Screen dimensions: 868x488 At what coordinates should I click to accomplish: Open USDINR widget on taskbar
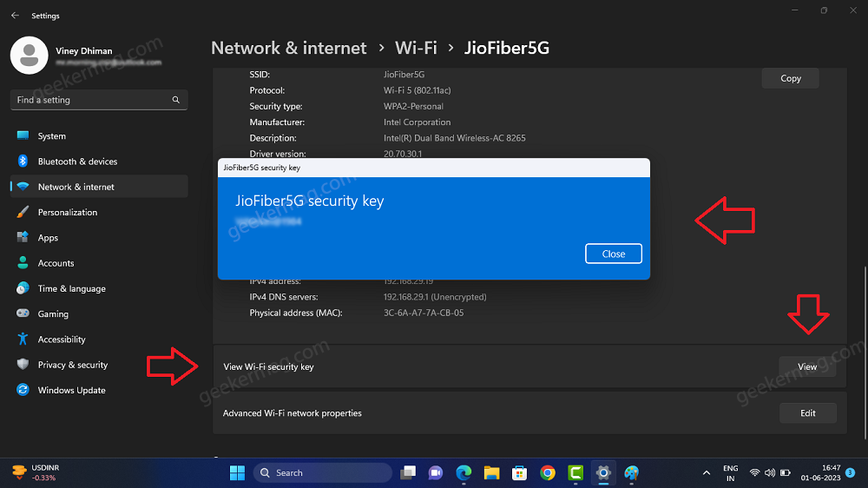click(36, 472)
